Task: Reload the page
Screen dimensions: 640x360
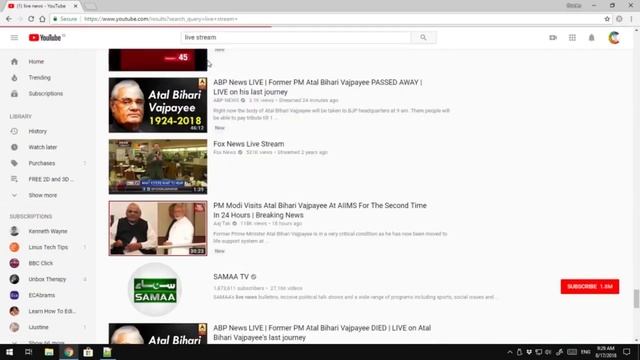Action: 31,19
